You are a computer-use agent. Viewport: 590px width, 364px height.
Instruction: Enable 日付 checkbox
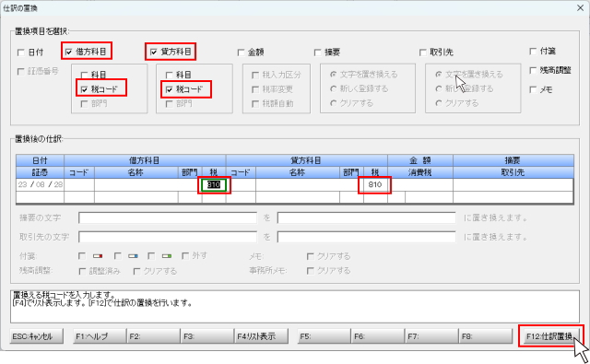pyautogui.click(x=21, y=53)
